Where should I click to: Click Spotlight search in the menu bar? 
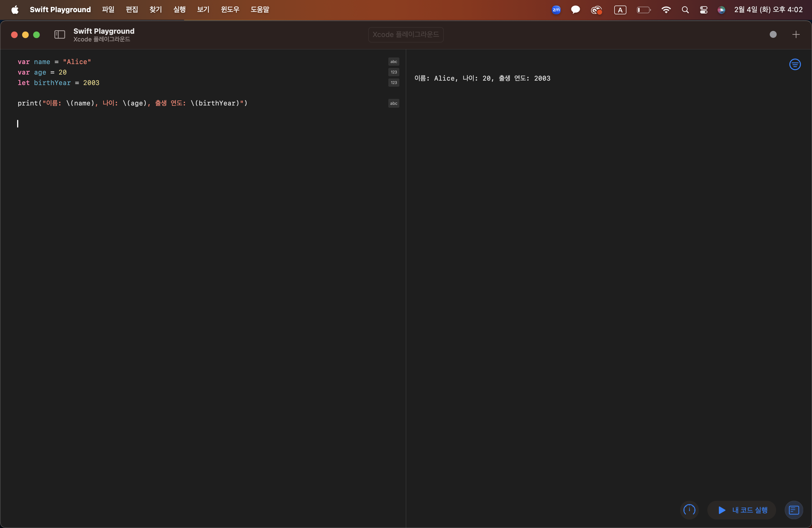pyautogui.click(x=685, y=10)
